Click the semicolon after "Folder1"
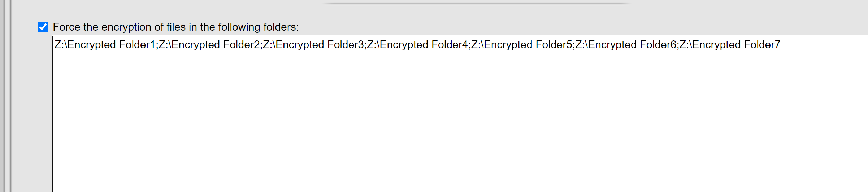The height and width of the screenshot is (192, 868). click(x=157, y=45)
